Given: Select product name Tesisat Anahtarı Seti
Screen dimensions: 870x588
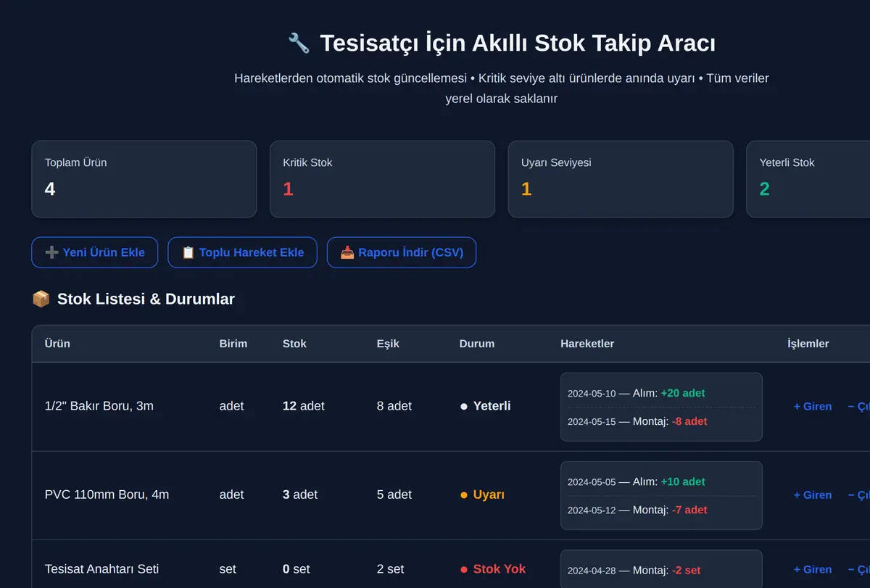Looking at the screenshot, I should pos(101,569).
